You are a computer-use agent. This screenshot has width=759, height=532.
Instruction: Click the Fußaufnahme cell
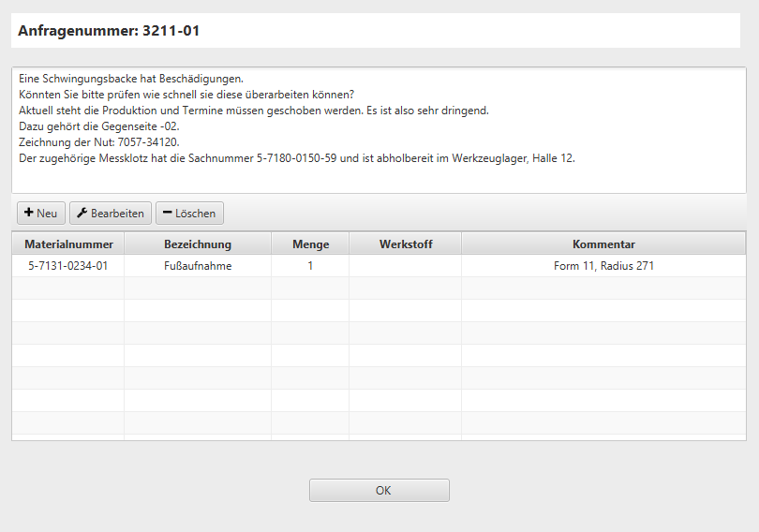point(197,266)
